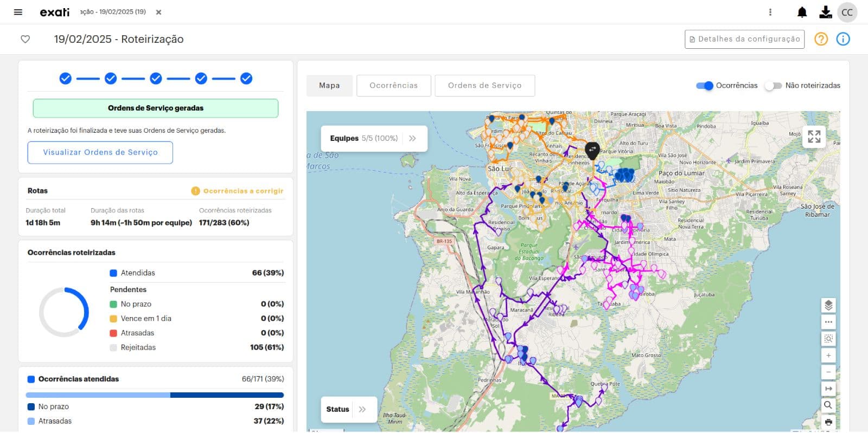Expand the Equipes 5/5 panel chevron
Image resolution: width=868 pixels, height=433 pixels.
[412, 138]
